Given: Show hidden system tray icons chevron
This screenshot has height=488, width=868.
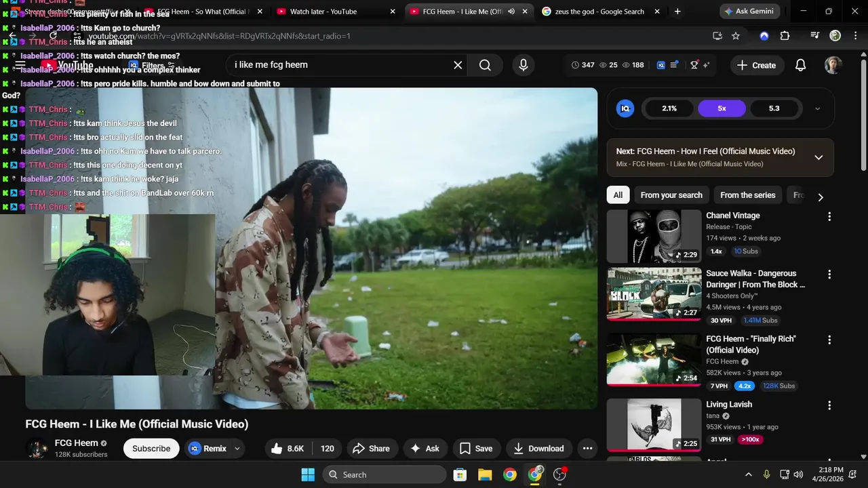Looking at the screenshot, I should pyautogui.click(x=749, y=474).
